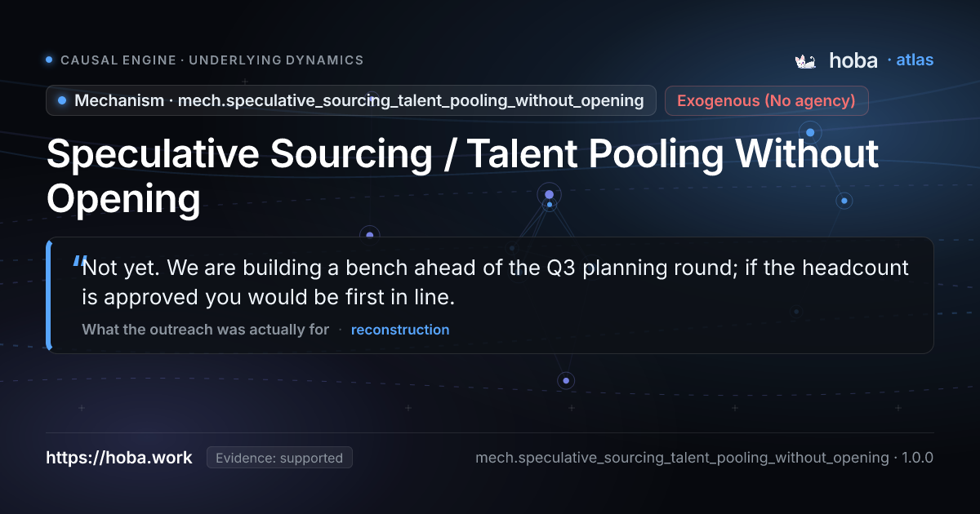Click the purple graph node above the quote

(x=549, y=194)
